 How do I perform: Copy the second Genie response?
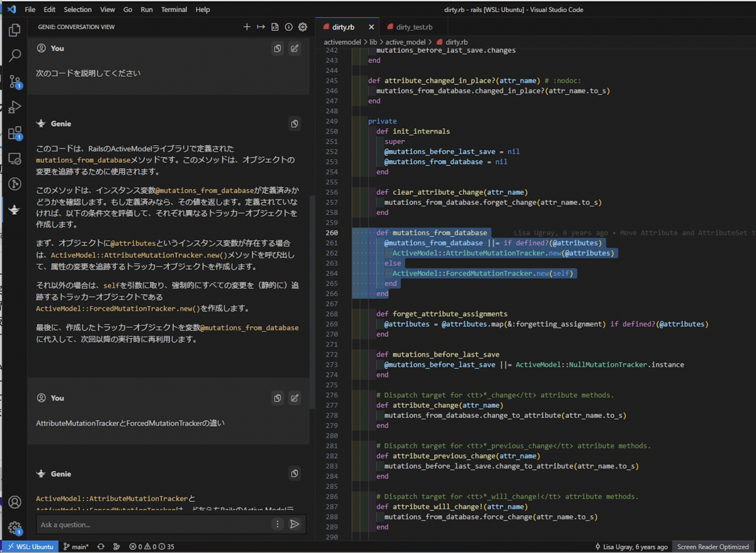click(294, 474)
